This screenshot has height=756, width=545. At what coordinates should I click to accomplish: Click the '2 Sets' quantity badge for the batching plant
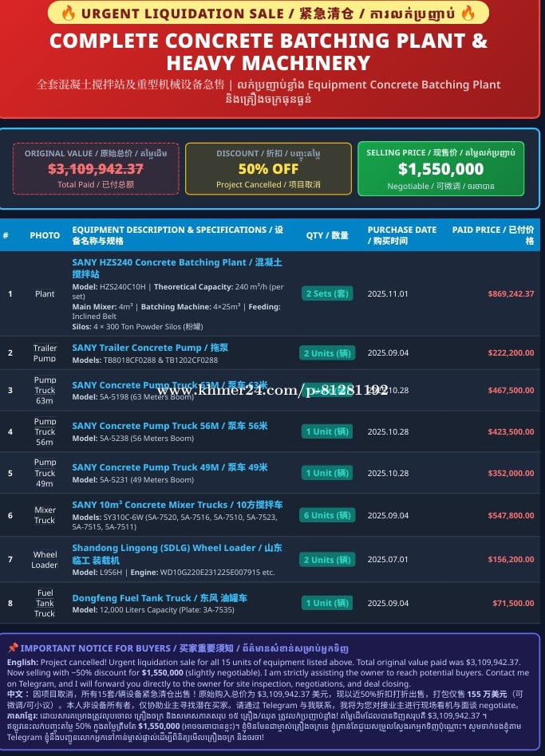point(327,293)
